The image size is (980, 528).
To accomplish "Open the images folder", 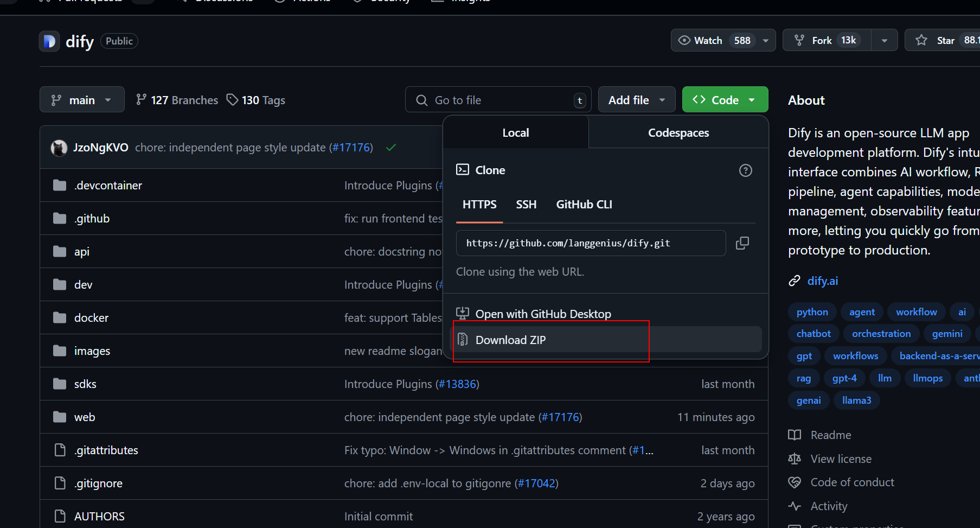I will 92,351.
